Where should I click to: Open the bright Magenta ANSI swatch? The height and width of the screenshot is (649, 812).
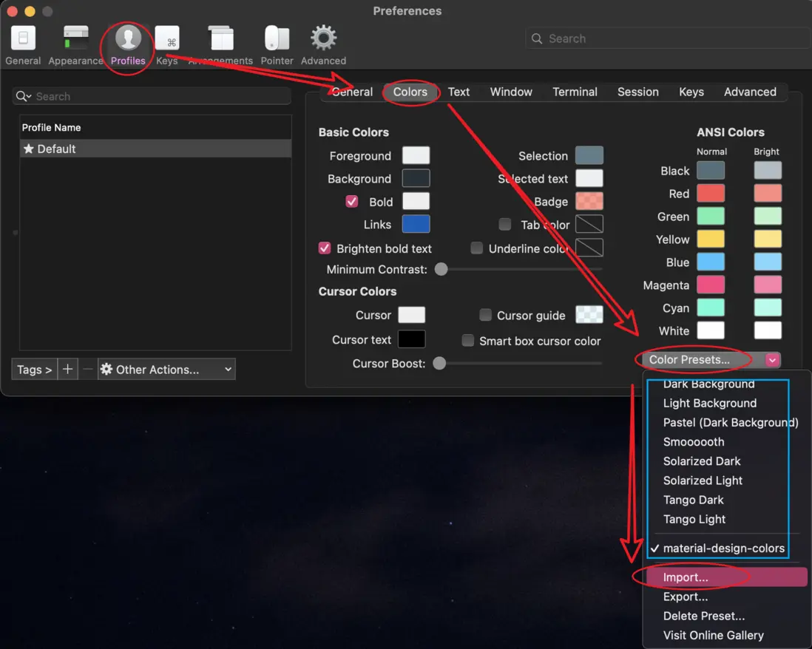768,285
